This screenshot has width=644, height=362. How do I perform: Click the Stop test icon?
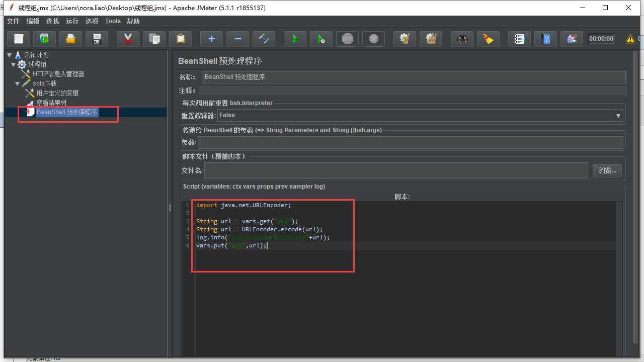347,39
